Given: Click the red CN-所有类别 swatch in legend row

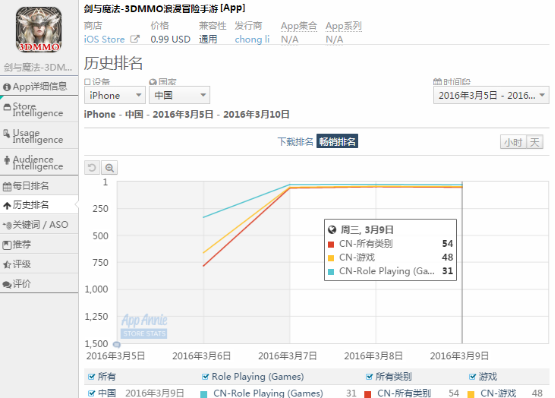Looking at the screenshot, I should [367, 394].
